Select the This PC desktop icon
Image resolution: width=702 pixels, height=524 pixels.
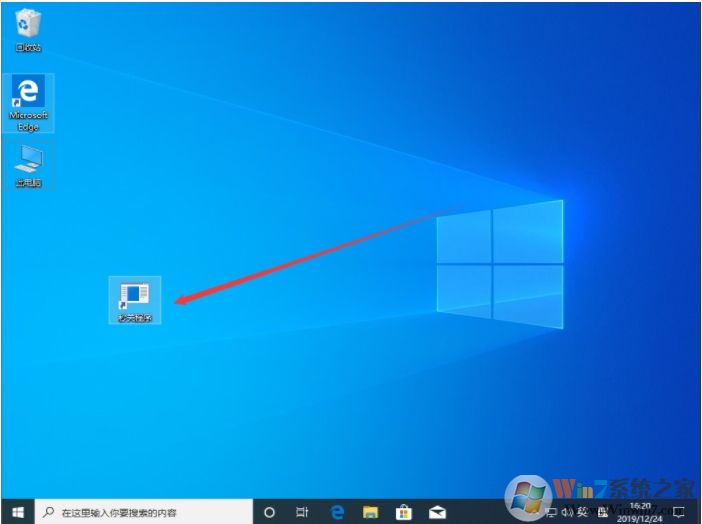pyautogui.click(x=28, y=166)
